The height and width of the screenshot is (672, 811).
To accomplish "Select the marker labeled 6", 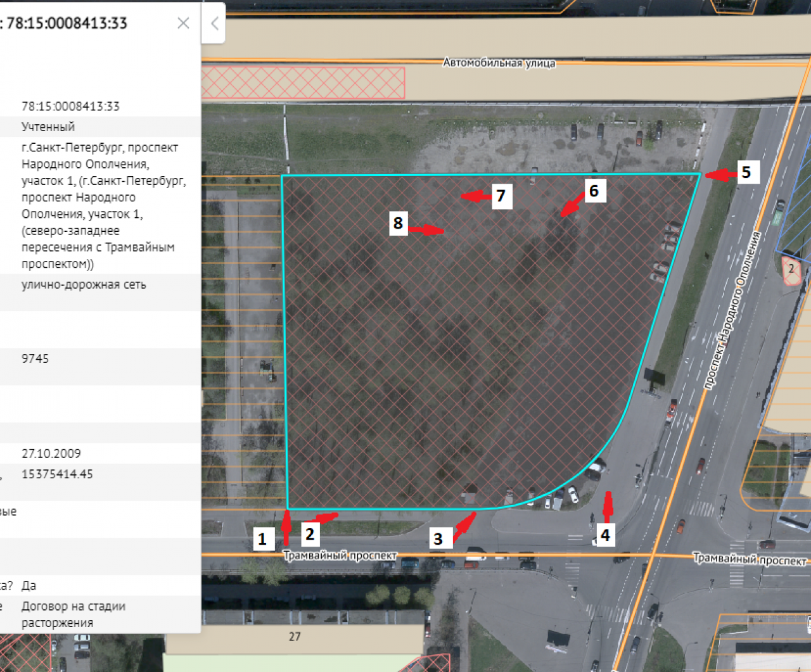I will coord(594,191).
